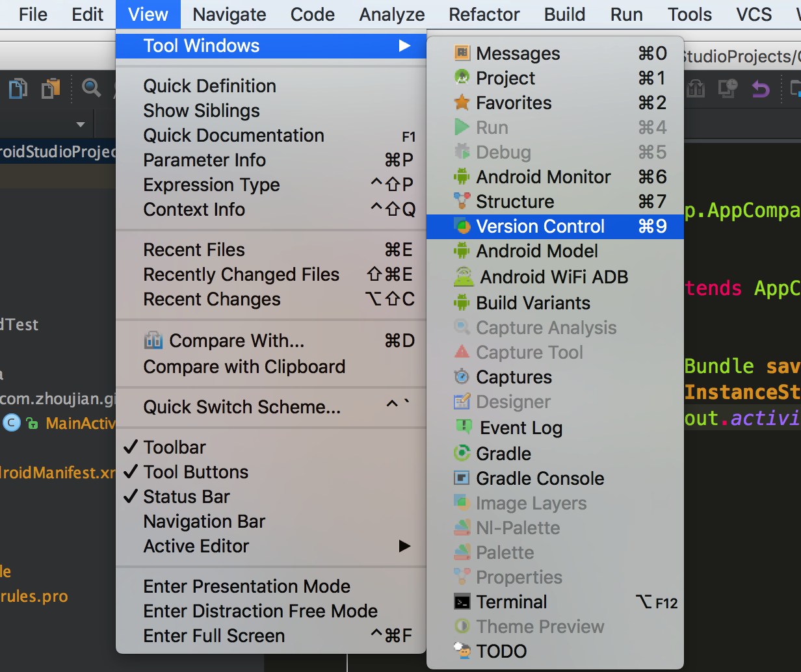
Task: Click the Gradle tool window icon
Action: point(462,454)
